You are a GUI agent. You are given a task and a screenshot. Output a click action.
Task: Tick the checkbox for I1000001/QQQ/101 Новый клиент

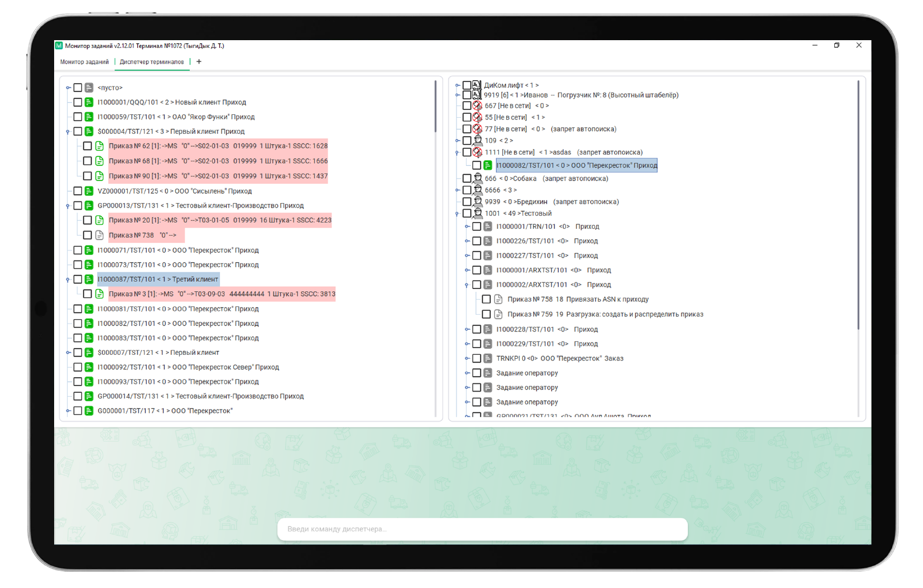pos(78,102)
